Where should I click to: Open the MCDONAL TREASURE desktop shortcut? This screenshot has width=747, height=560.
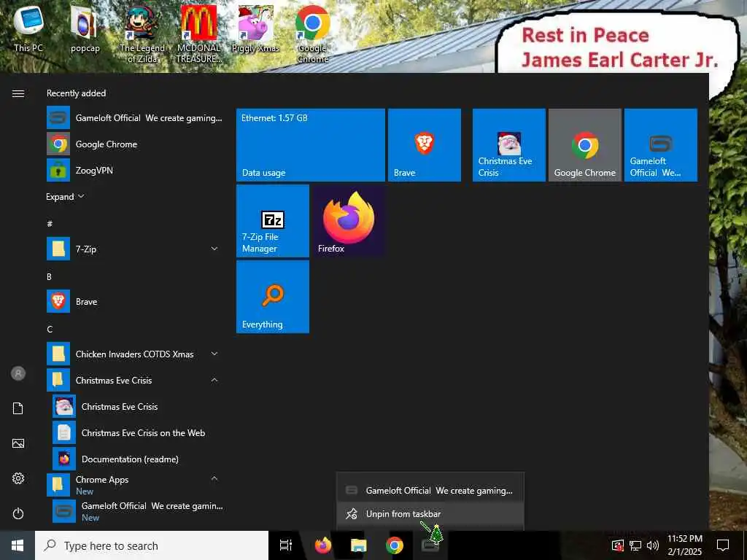point(198,34)
